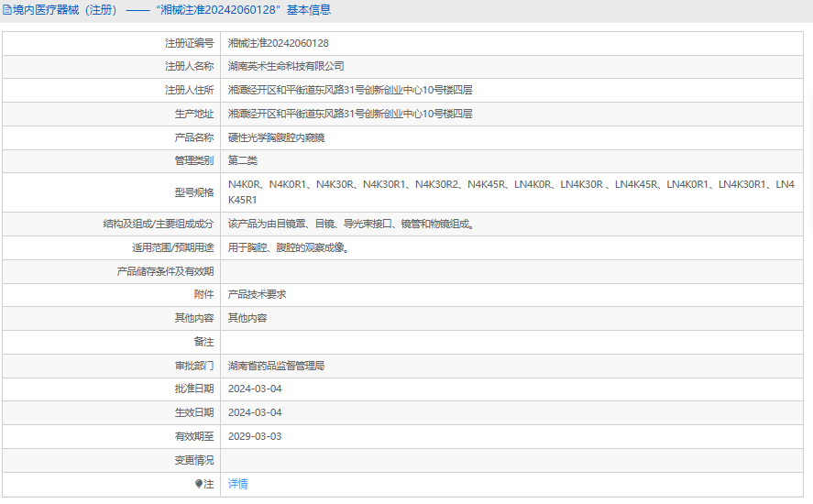
Task: Click the 变更情况 label
Action: [194, 460]
